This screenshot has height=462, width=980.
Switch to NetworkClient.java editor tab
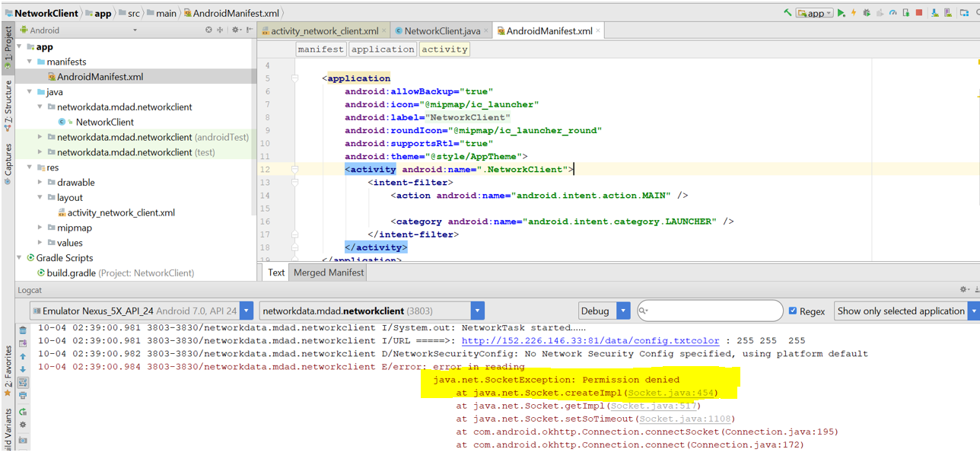tap(441, 31)
